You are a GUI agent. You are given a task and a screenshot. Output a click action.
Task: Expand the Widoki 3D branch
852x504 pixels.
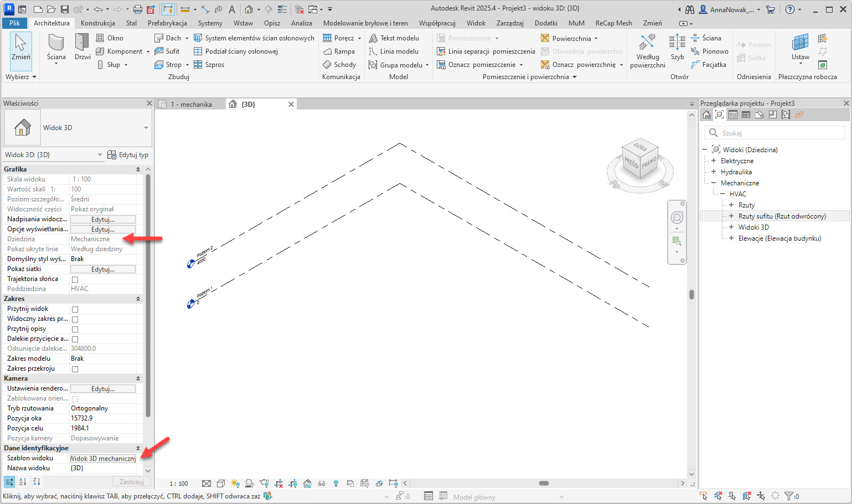(x=731, y=227)
